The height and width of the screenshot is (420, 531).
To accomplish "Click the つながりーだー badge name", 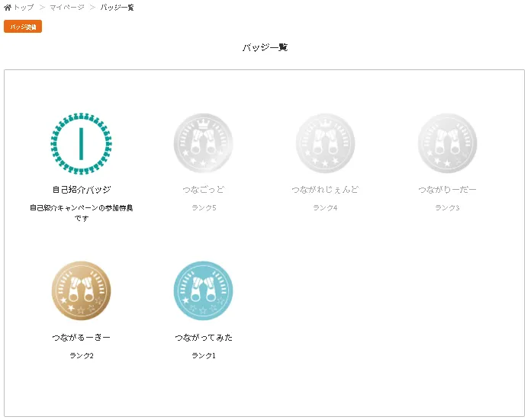I will [447, 190].
